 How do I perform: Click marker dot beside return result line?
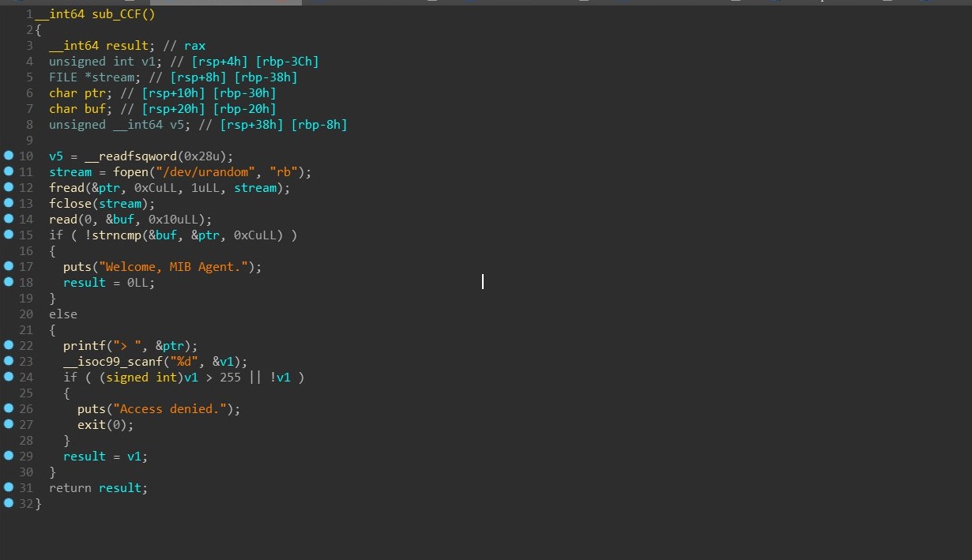coord(9,487)
